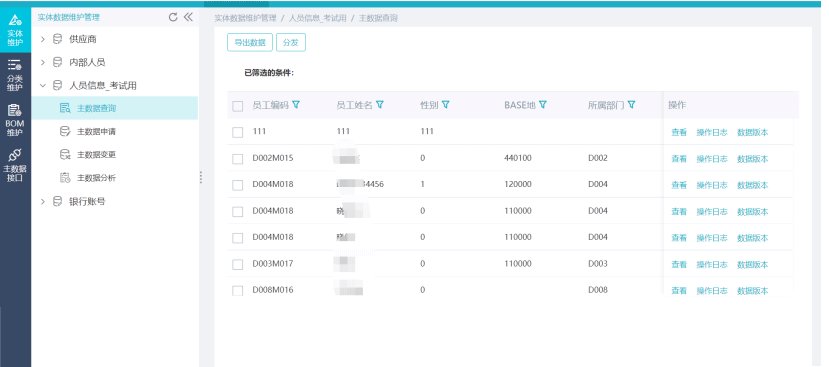Click the refresh icon in tree panel header
The width and height of the screenshot is (829, 367).
click(173, 17)
